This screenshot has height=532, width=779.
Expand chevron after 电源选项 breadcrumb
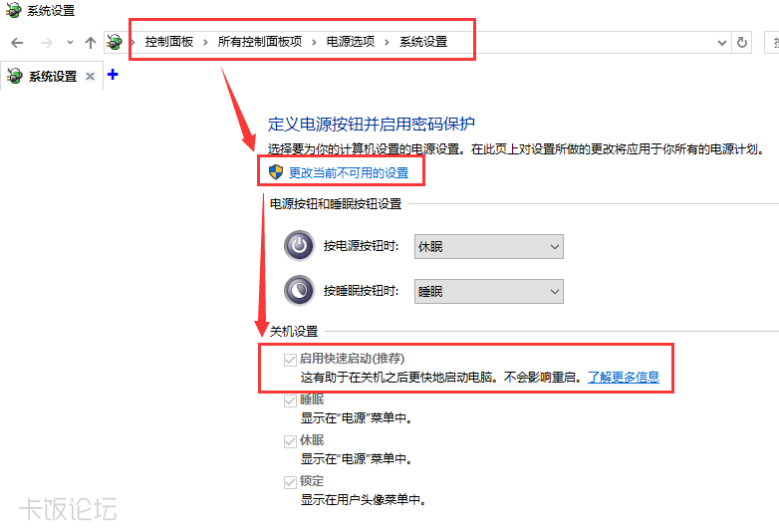pos(387,42)
